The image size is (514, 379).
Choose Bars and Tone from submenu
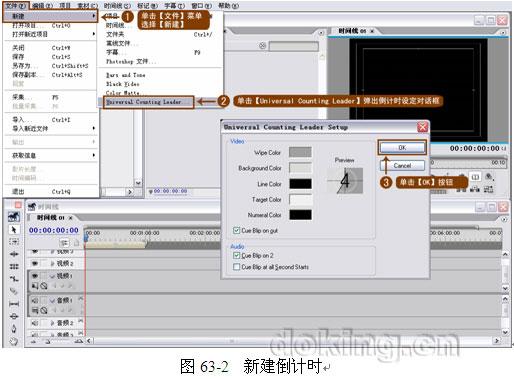(125, 75)
